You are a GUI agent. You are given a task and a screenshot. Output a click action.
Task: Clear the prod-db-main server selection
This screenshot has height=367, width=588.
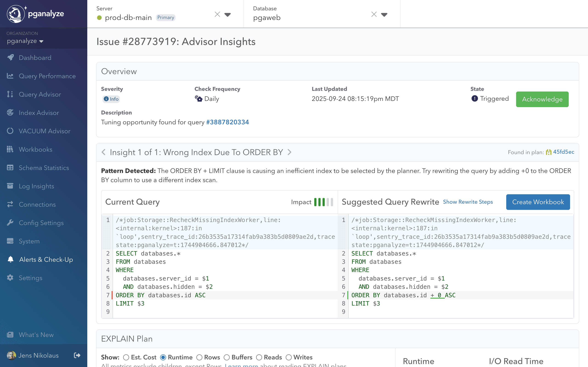[x=217, y=14]
